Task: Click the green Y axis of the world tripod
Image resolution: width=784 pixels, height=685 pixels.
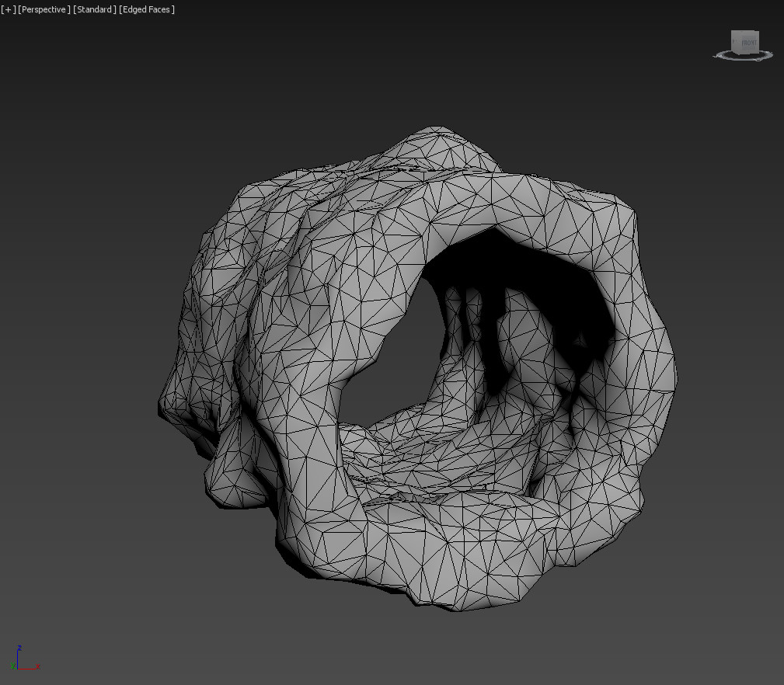Action: click(x=13, y=666)
